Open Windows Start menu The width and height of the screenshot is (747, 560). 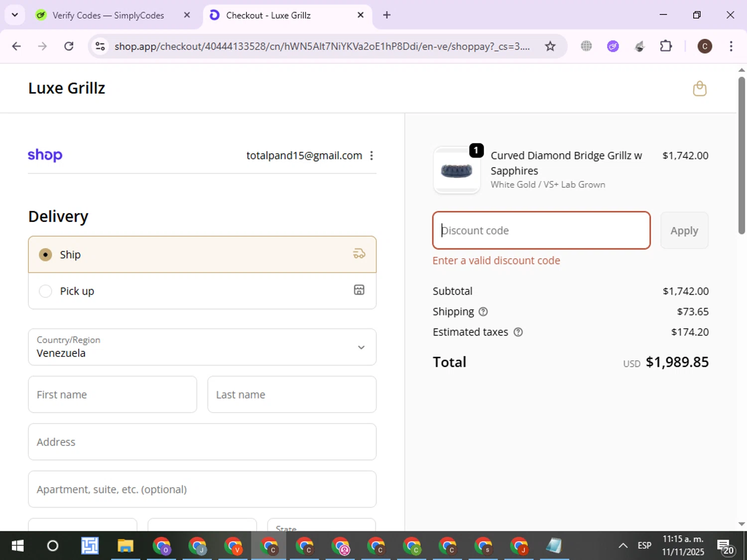point(17,546)
